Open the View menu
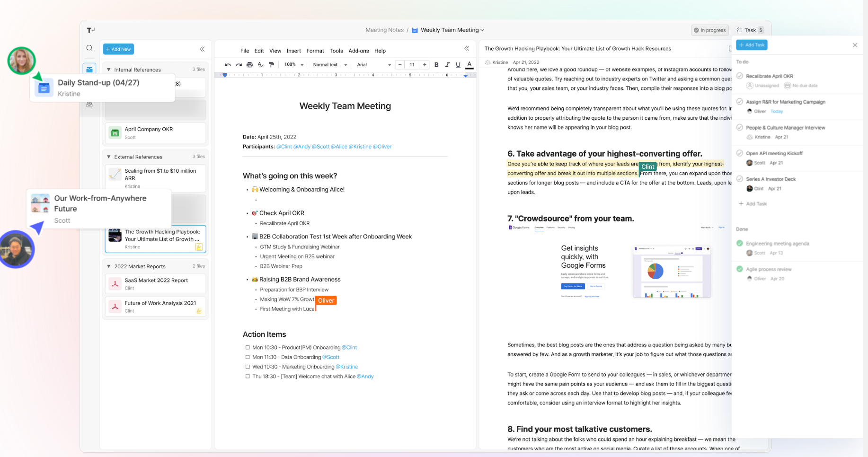Image resolution: width=868 pixels, height=457 pixels. (x=275, y=51)
